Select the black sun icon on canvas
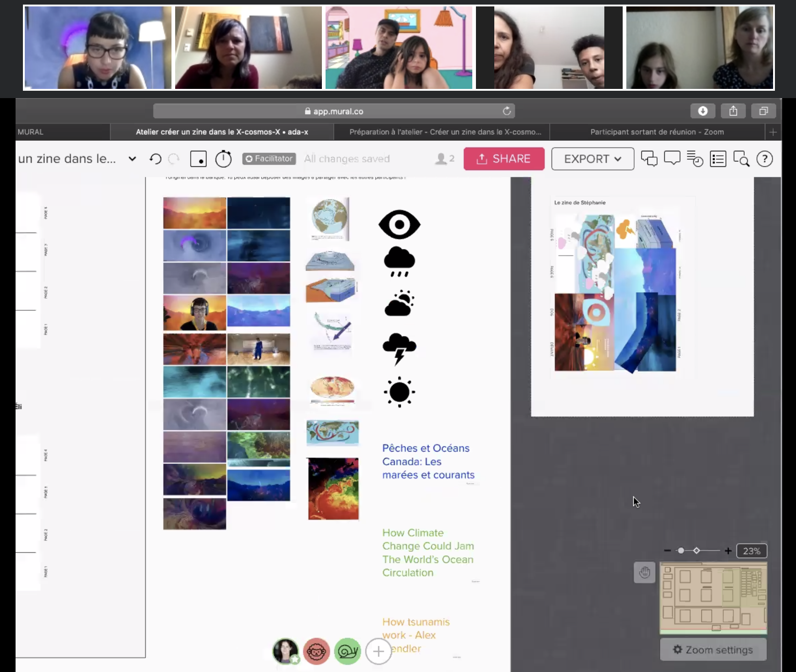 pyautogui.click(x=399, y=392)
